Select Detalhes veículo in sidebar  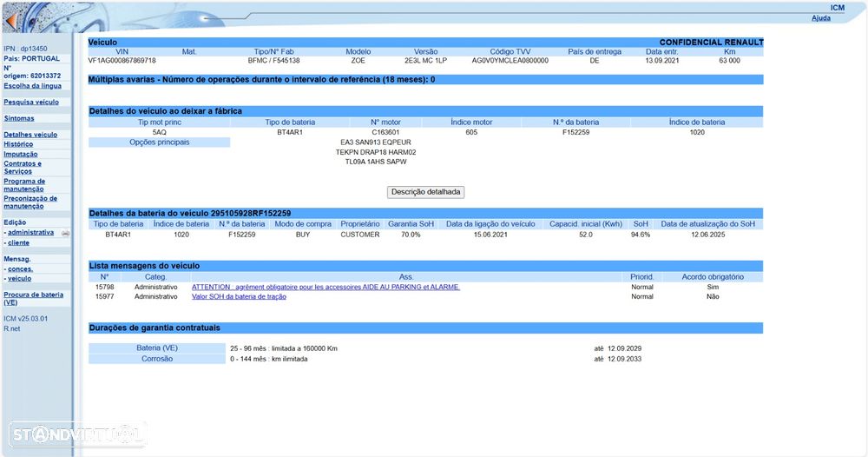coord(30,135)
